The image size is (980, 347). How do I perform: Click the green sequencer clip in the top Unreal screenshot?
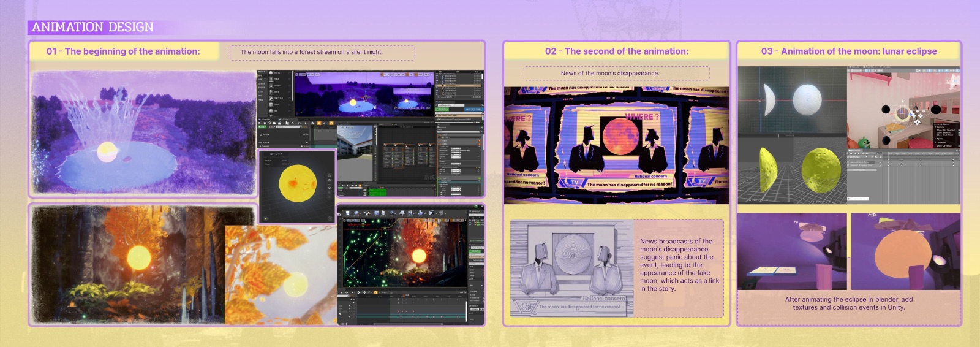coord(377,193)
